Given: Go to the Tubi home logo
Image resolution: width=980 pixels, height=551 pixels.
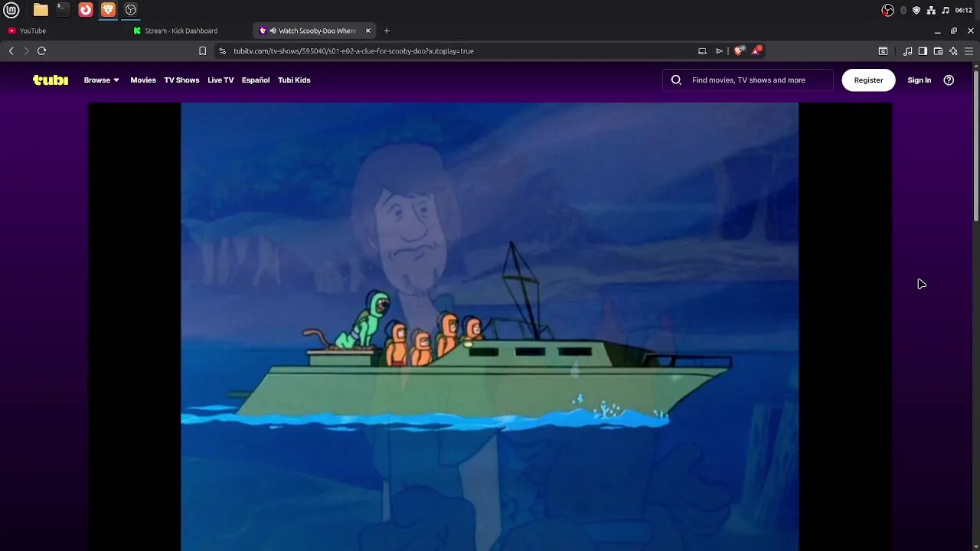Looking at the screenshot, I should coord(51,80).
